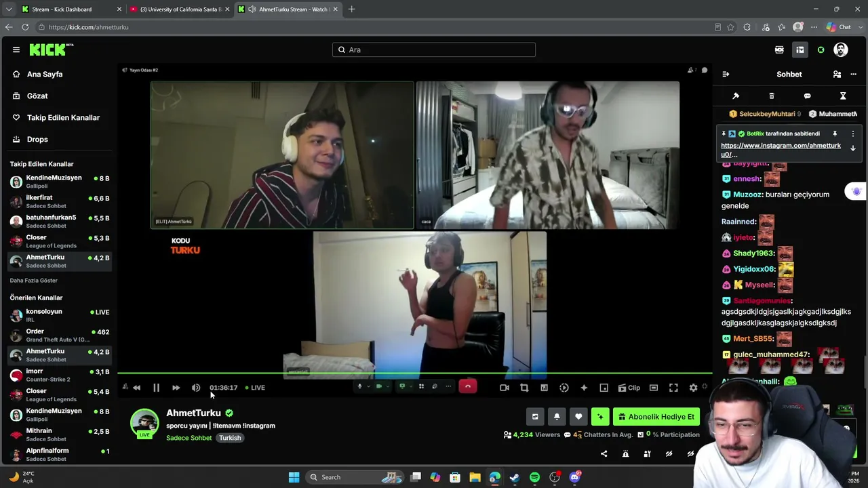Click the heart follow button
868x488 pixels.
(578, 417)
